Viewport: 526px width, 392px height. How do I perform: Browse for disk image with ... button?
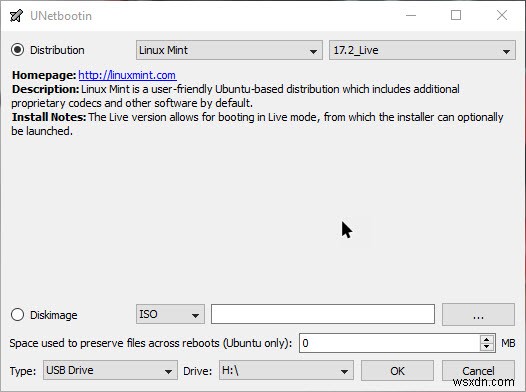coord(478,315)
